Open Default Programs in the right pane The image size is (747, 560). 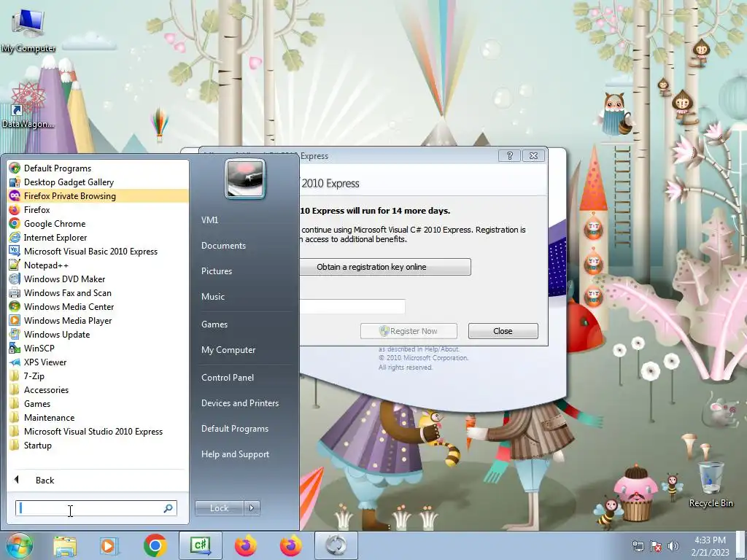click(x=234, y=429)
